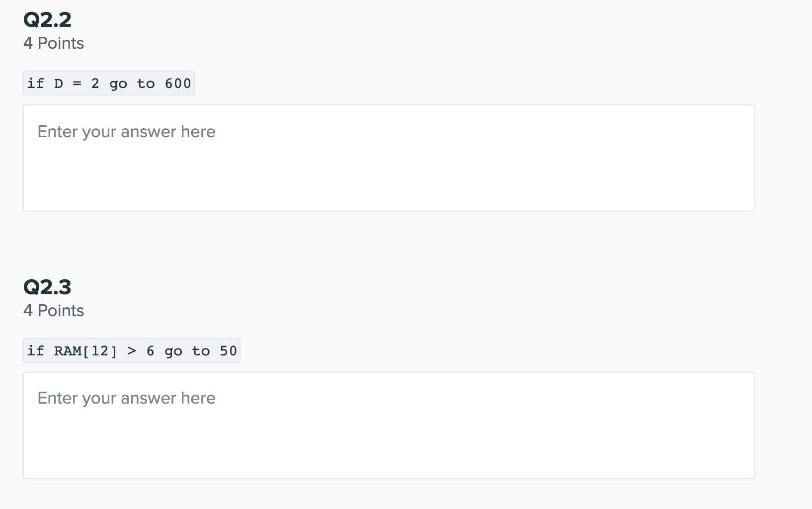812x509 pixels.
Task: Click 'go to' in the Q2.2 code snippet
Action: (131, 83)
